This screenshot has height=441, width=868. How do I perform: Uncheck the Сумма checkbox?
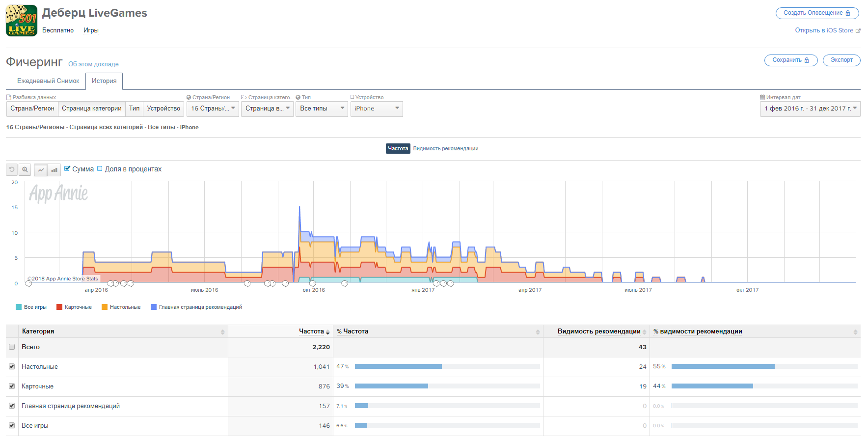67,168
